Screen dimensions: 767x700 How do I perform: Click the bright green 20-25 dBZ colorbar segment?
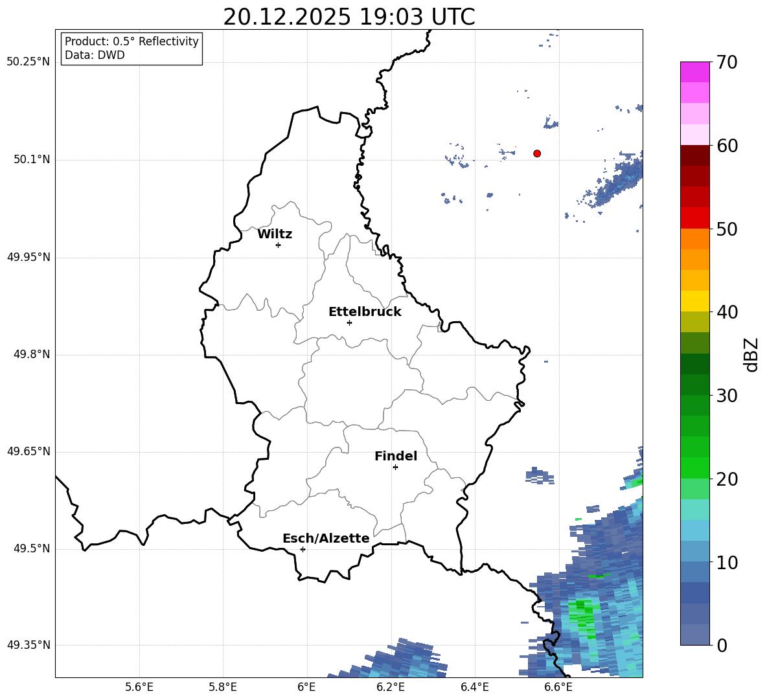tap(694, 458)
